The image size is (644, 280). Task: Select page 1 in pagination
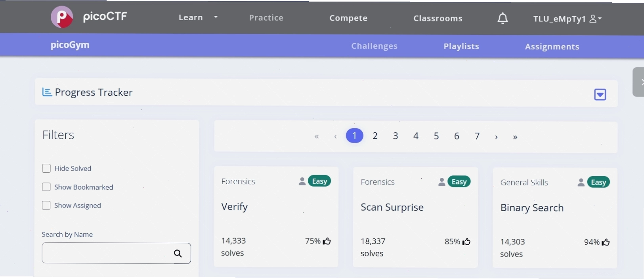(x=355, y=136)
